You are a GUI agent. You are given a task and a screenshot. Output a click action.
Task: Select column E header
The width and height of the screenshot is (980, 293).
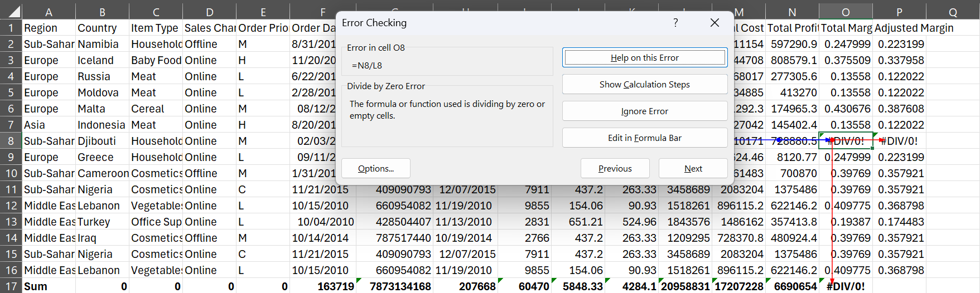[263, 12]
